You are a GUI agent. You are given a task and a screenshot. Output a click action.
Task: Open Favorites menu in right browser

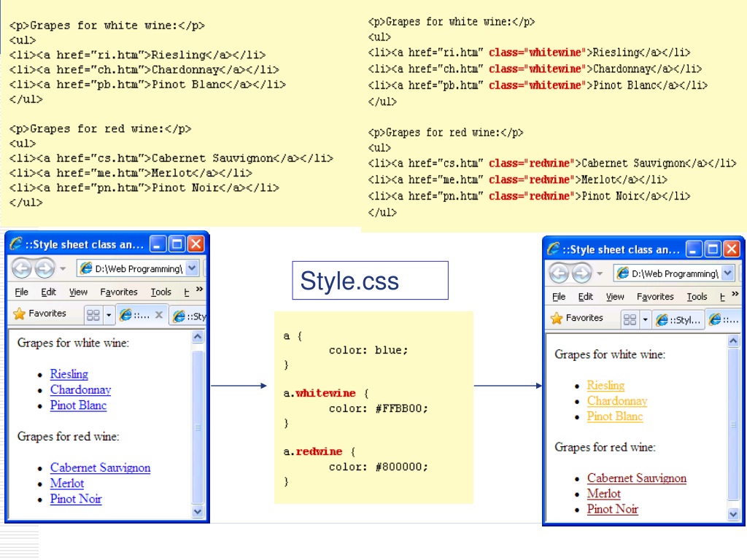[655, 297]
